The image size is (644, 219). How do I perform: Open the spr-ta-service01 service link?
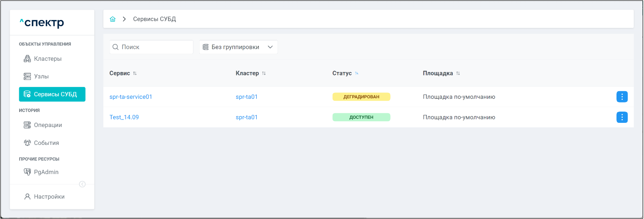tap(131, 97)
